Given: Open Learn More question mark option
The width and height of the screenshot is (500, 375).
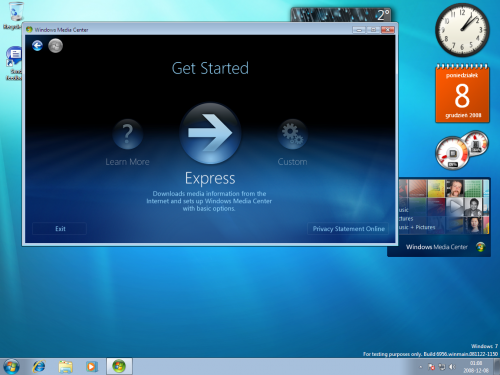Looking at the screenshot, I should 128,134.
